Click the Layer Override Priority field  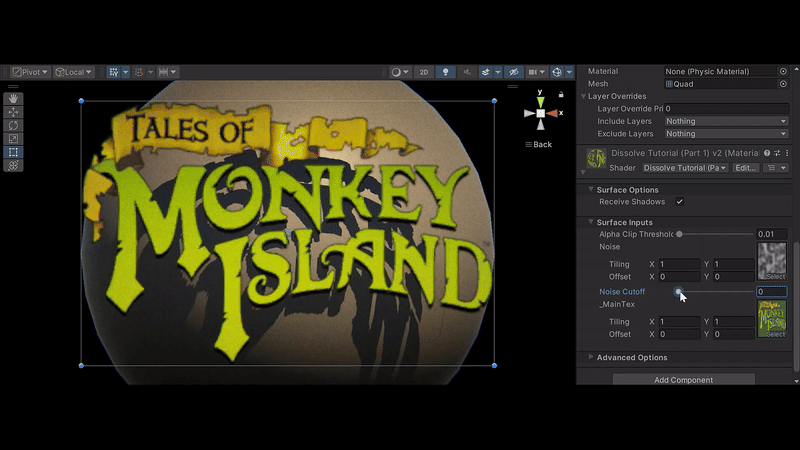click(x=727, y=109)
